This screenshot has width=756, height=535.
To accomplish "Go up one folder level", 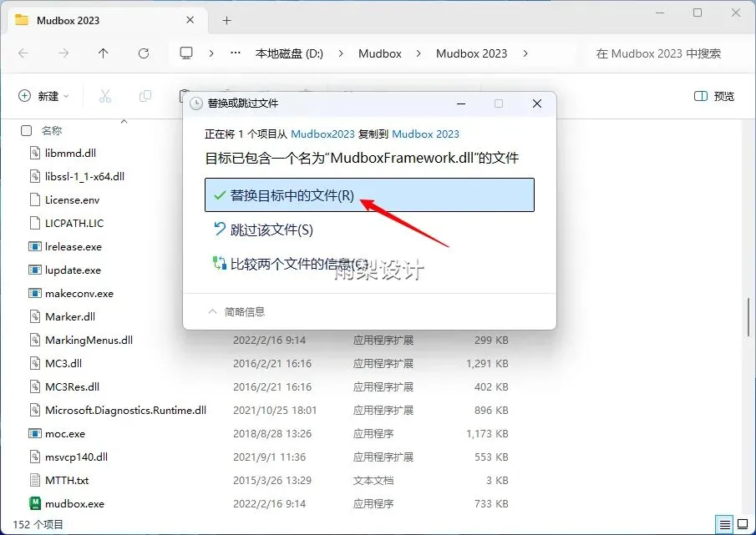I will (x=104, y=53).
